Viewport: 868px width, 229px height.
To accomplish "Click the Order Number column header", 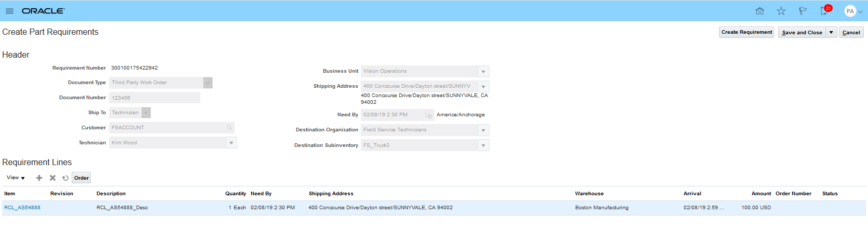I will [x=793, y=194].
